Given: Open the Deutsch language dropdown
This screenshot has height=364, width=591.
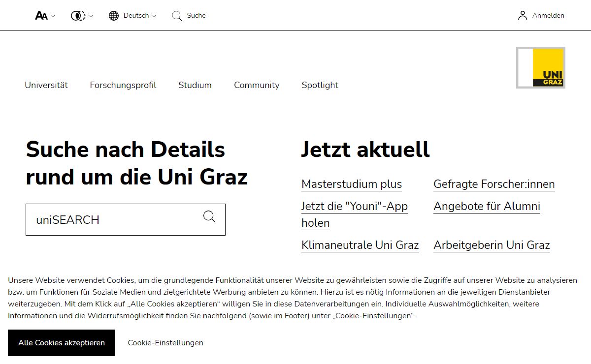Looking at the screenshot, I should click(140, 16).
